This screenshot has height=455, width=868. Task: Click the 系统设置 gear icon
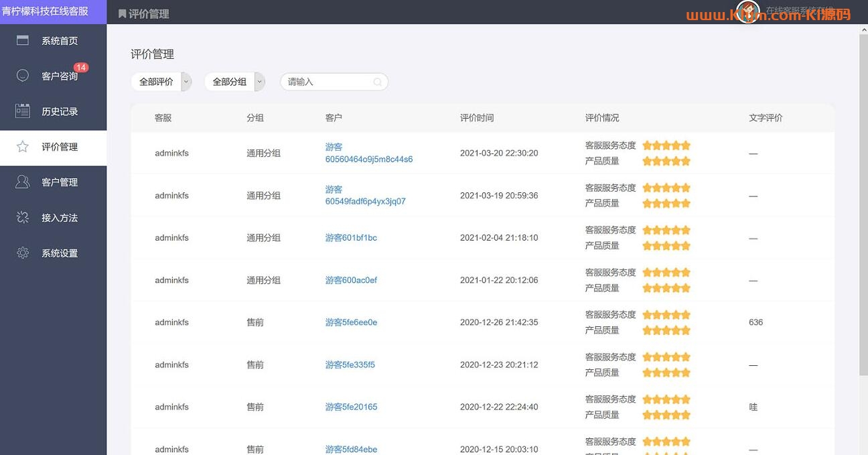pyautogui.click(x=23, y=253)
